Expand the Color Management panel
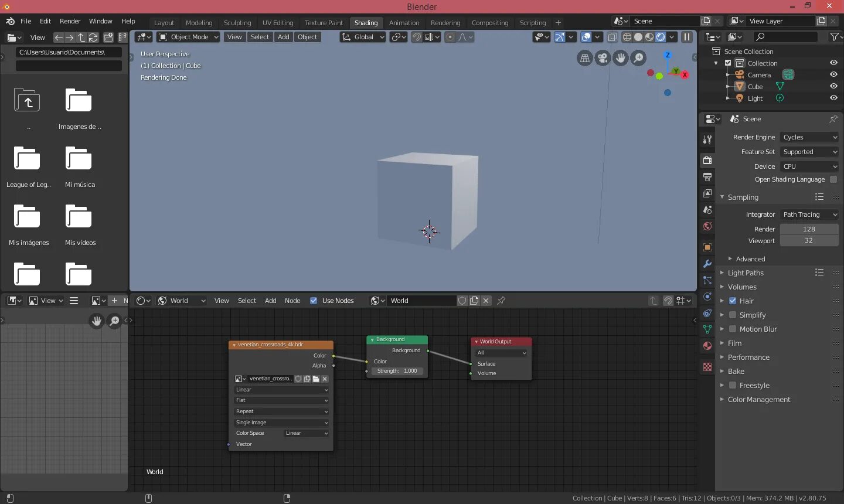Viewport: 844px width, 504px height. (x=759, y=399)
